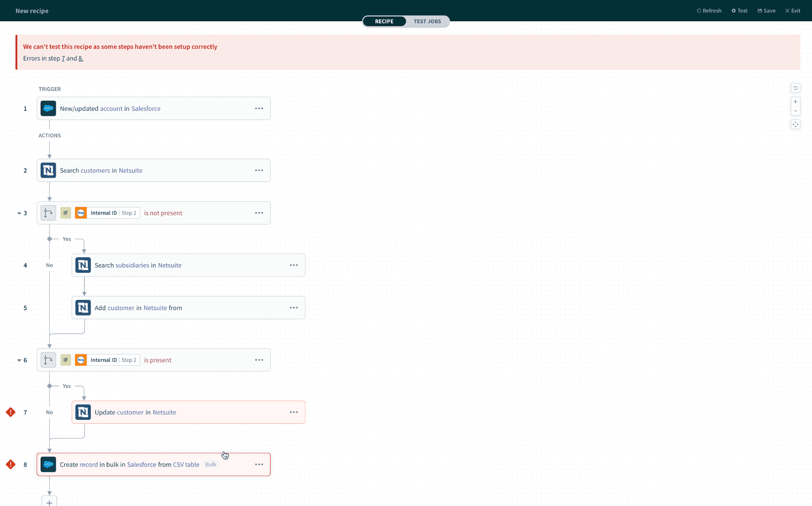The image size is (812, 506).
Task: Open more options for Update customer step
Action: [x=294, y=412]
